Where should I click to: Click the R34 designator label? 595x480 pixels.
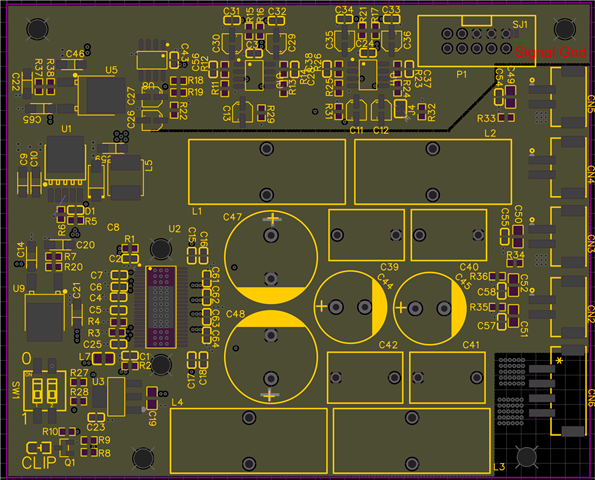[x=515, y=255]
